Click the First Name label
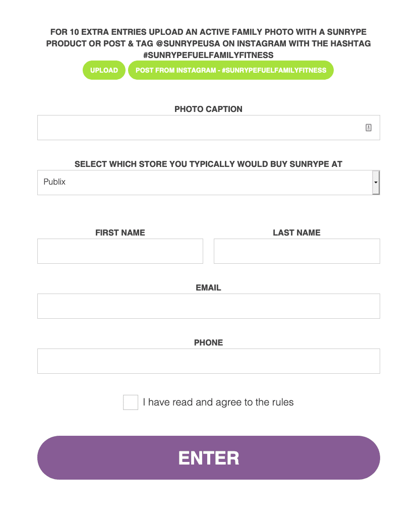420x521 pixels. pos(120,233)
